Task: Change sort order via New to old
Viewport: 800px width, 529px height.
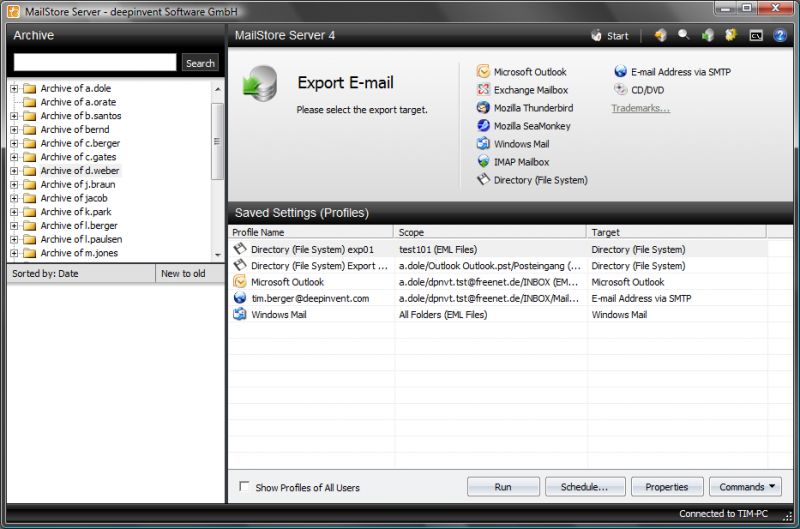Action: (190, 273)
